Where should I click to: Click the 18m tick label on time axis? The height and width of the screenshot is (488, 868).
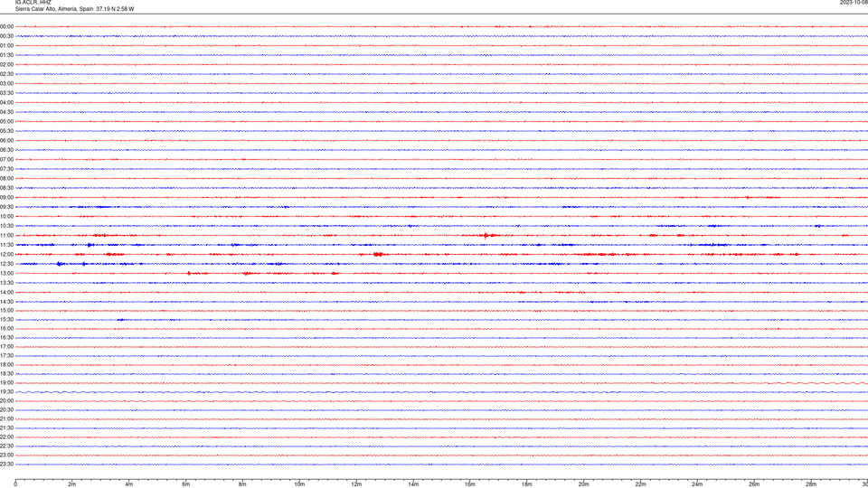(527, 484)
